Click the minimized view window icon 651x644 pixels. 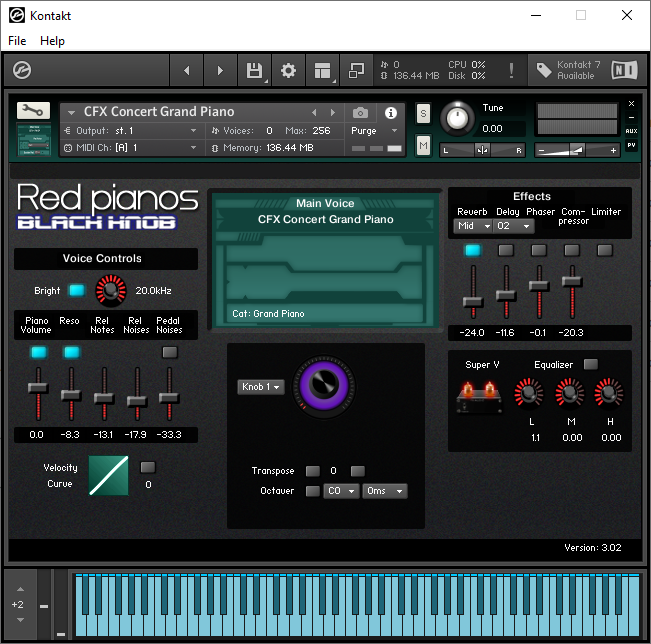tap(356, 70)
